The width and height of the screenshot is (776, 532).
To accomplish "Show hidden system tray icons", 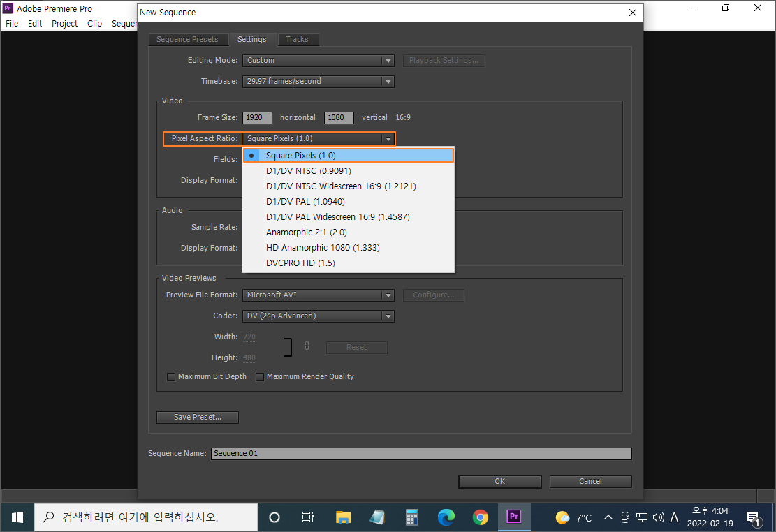I will [x=608, y=517].
